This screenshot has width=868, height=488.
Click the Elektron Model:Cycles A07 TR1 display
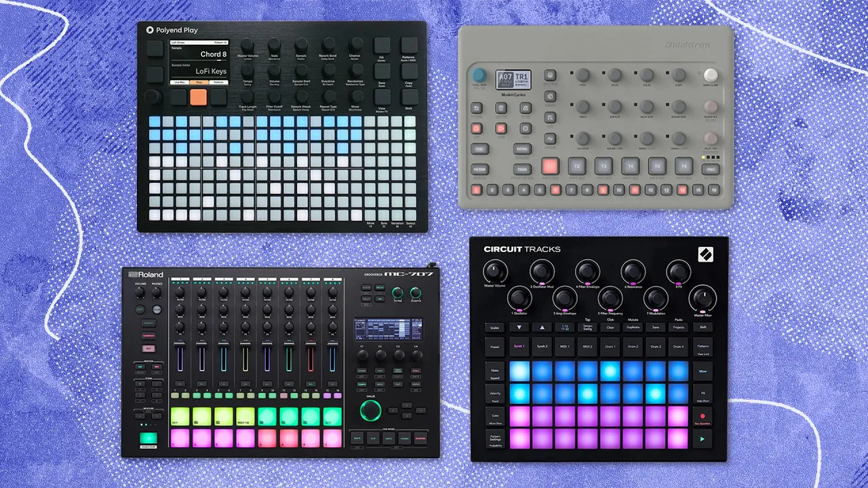click(513, 79)
